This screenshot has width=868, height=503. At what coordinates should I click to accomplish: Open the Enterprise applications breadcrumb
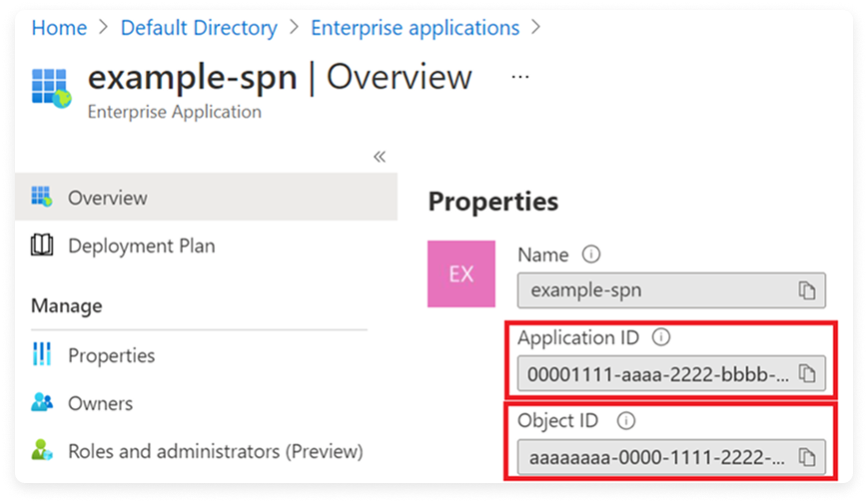tap(416, 28)
